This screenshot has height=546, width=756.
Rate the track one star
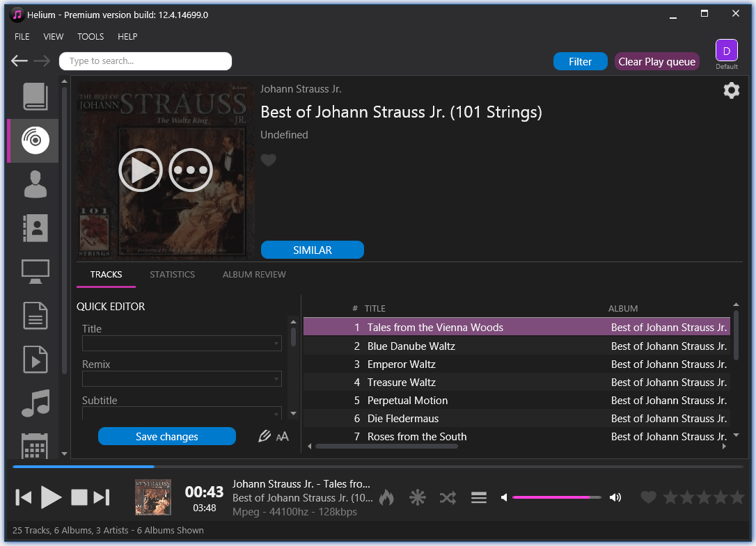point(670,497)
